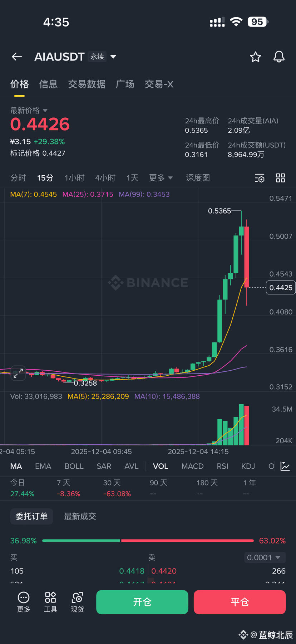Tap the 24h最高价 0.5365 value
This screenshot has height=644, width=296.
[x=196, y=131]
